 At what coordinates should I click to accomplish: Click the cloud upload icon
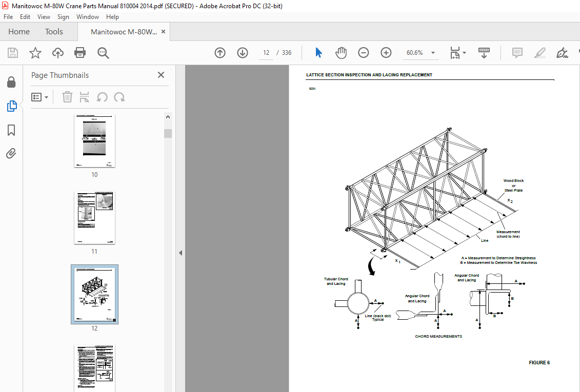pyautogui.click(x=58, y=53)
